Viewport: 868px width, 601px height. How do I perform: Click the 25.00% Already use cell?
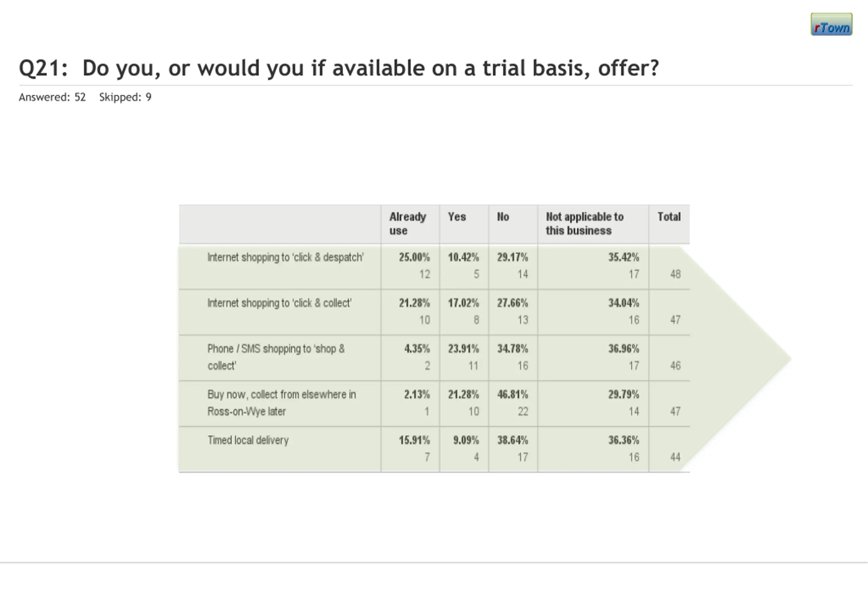click(414, 257)
